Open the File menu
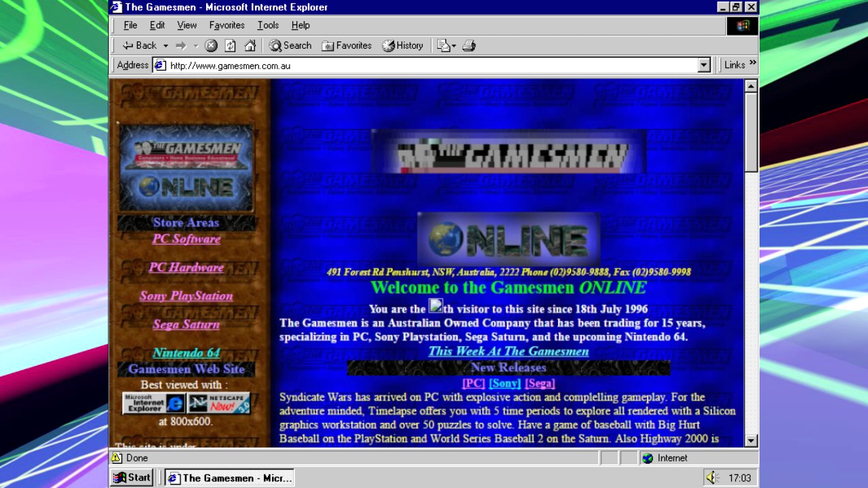Image resolution: width=868 pixels, height=488 pixels. click(x=130, y=25)
